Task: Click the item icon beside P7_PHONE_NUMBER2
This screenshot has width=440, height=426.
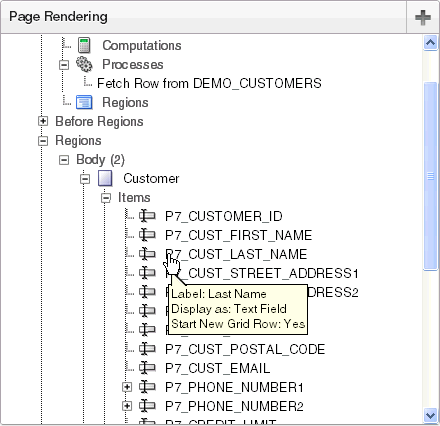Action: pyautogui.click(x=147, y=406)
